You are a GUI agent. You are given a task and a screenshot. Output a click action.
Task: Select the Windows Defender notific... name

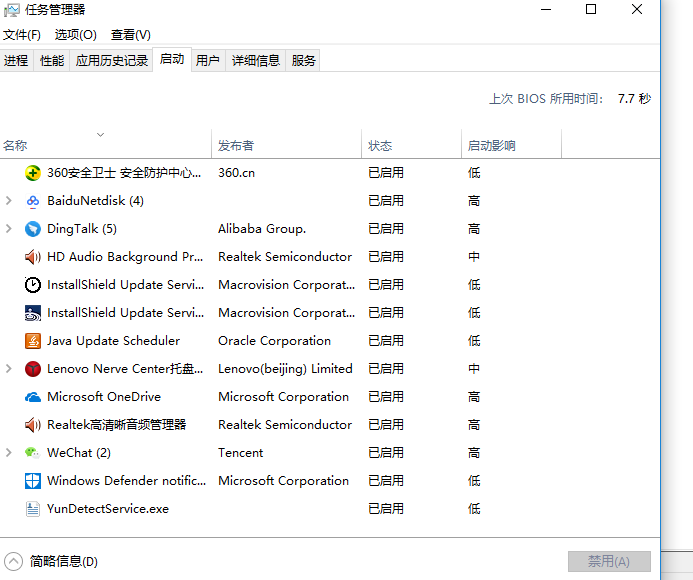tap(126, 481)
